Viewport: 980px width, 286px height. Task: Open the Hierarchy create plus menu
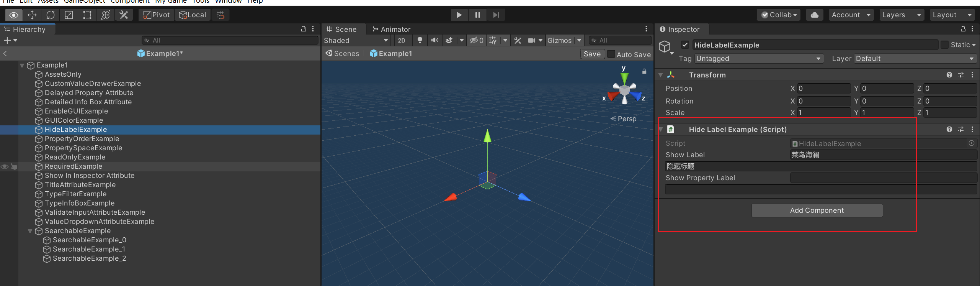tap(10, 40)
